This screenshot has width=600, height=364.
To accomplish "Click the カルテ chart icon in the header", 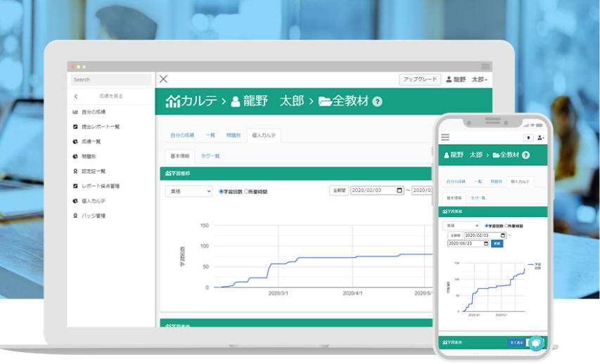I will (x=172, y=101).
